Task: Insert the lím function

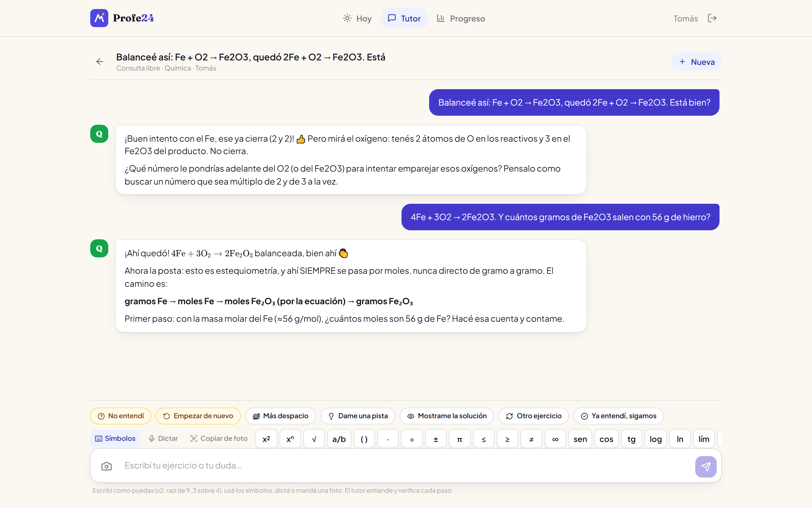Action: click(704, 439)
